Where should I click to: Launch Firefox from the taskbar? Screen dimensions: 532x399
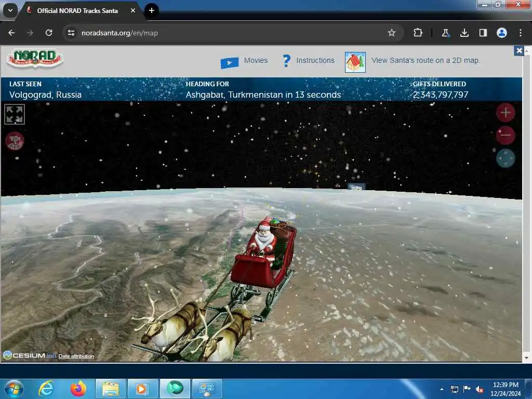[x=78, y=389]
